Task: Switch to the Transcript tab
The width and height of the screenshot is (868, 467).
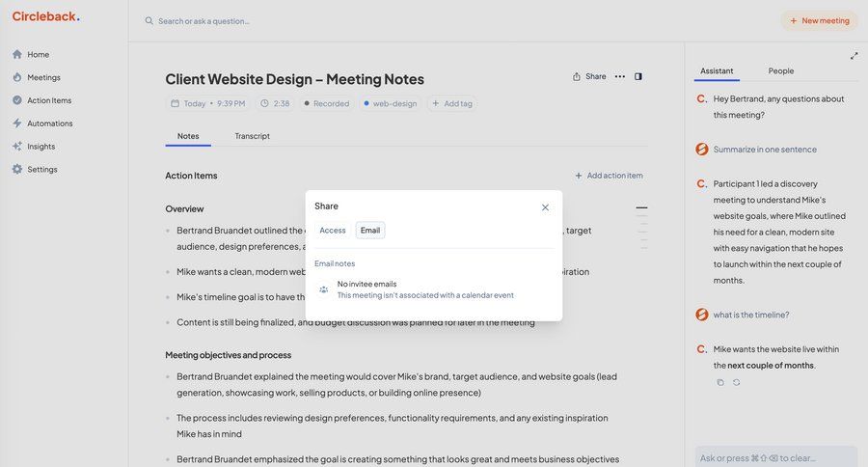Action: click(253, 136)
